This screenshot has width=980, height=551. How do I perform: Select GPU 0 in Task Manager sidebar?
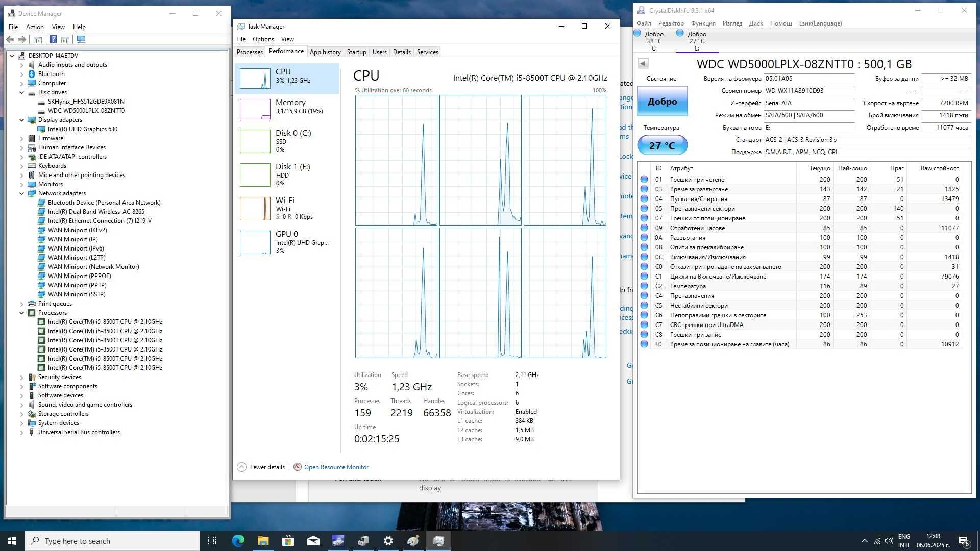(287, 242)
